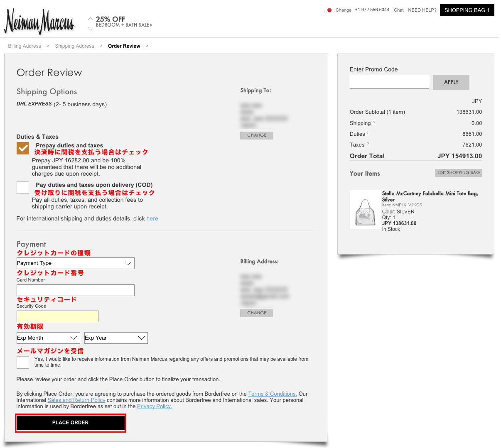
Task: Open the Exp Year dropdown
Action: tap(116, 338)
